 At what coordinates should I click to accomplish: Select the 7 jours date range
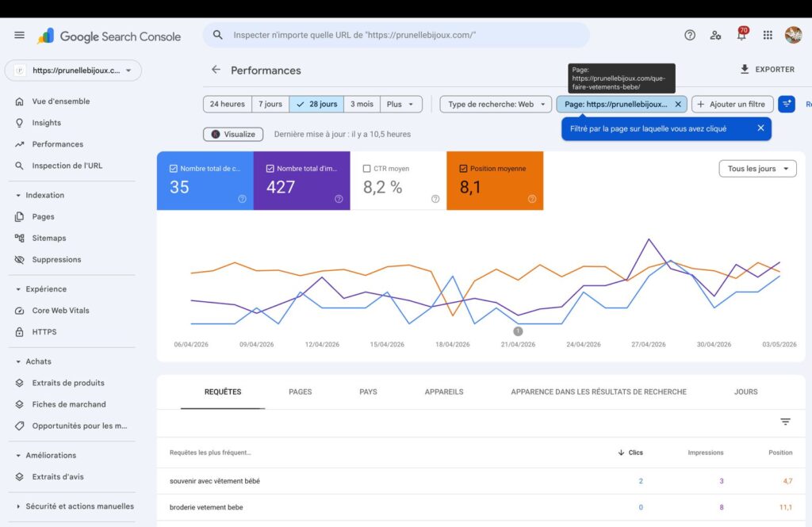point(270,104)
